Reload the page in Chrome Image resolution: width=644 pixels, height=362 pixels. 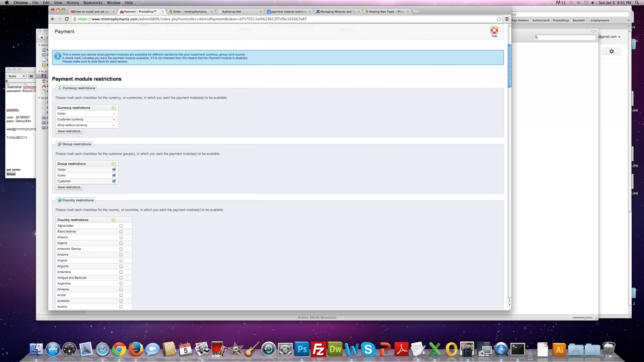coord(67,19)
